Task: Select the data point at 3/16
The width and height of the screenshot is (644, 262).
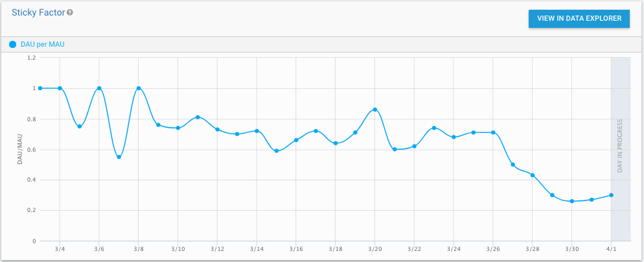Action: coord(296,140)
